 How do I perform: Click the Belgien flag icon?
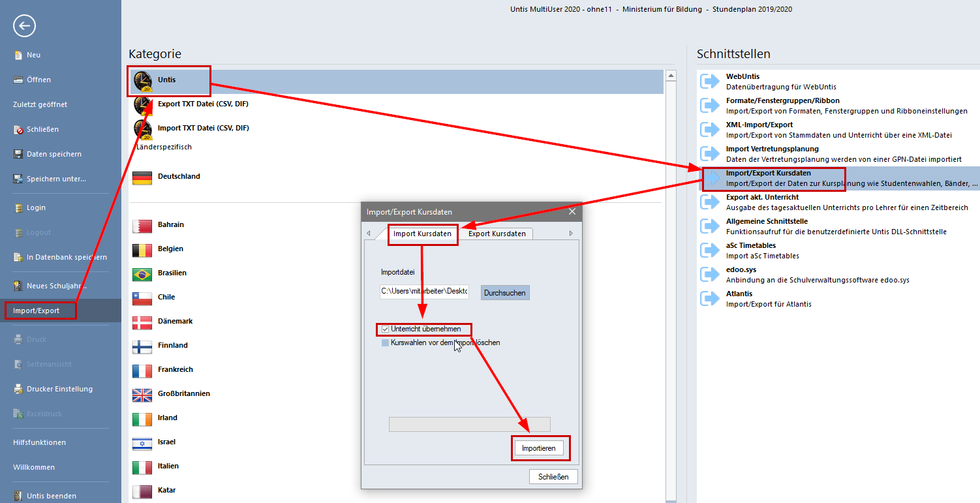pyautogui.click(x=142, y=250)
